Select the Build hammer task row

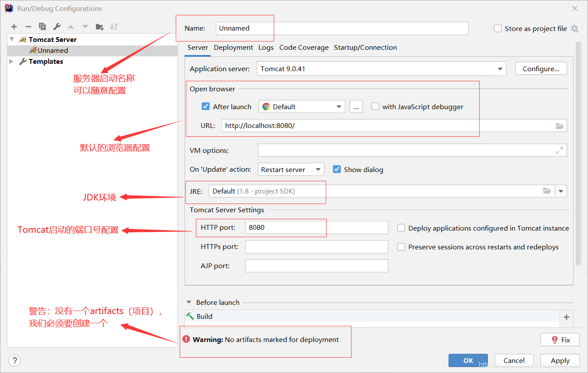click(x=372, y=316)
